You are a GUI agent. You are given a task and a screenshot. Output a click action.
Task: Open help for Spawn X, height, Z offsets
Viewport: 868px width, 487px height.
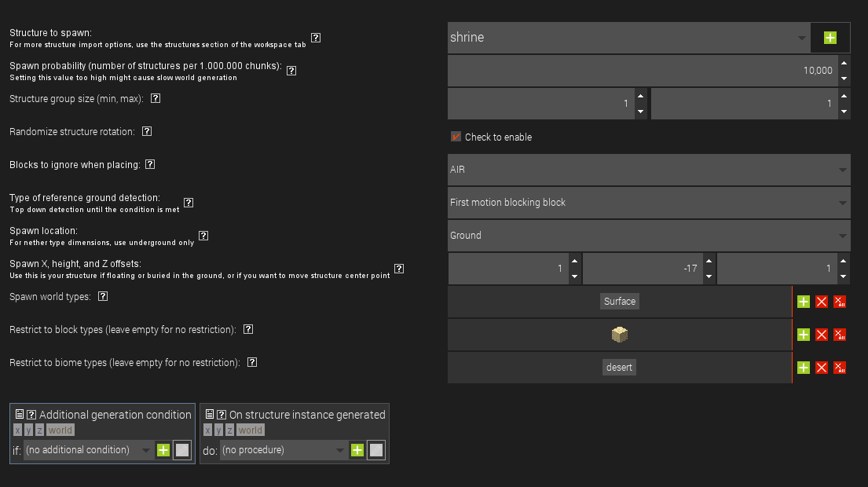tap(399, 269)
